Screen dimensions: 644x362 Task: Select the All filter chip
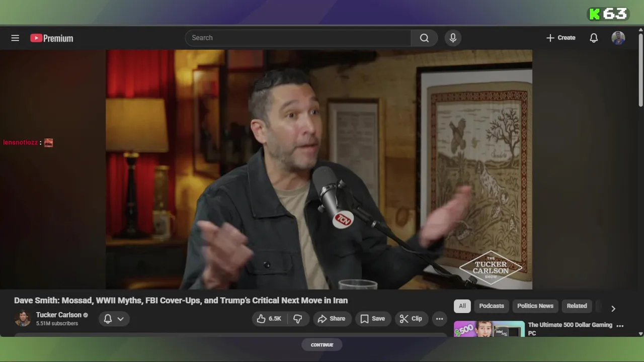(462, 306)
